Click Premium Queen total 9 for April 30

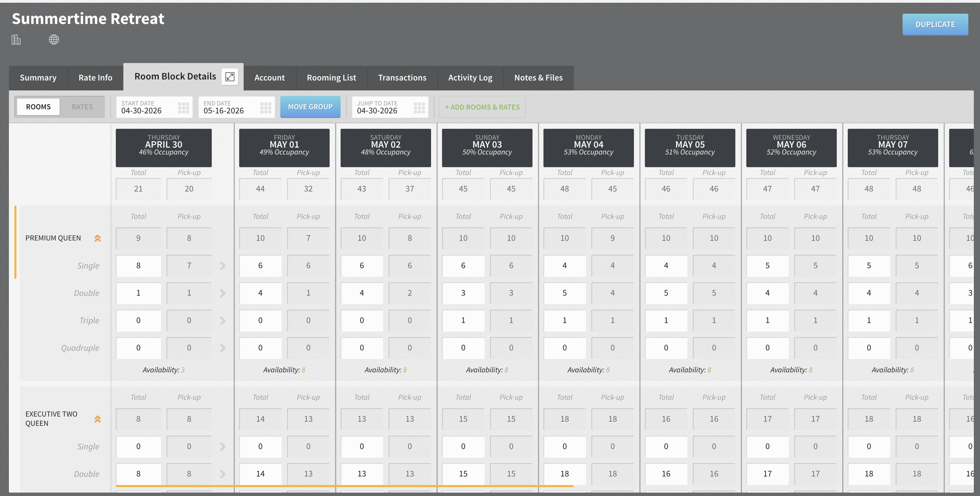[138, 238]
